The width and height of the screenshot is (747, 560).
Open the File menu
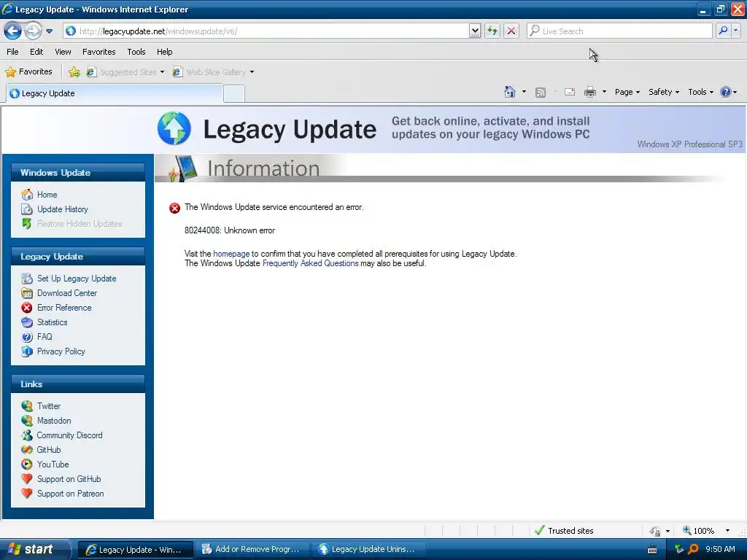[x=13, y=52]
